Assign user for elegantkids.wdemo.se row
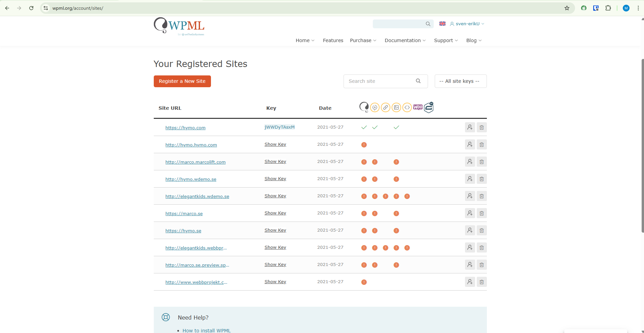This screenshot has width=644, height=333. (x=470, y=196)
